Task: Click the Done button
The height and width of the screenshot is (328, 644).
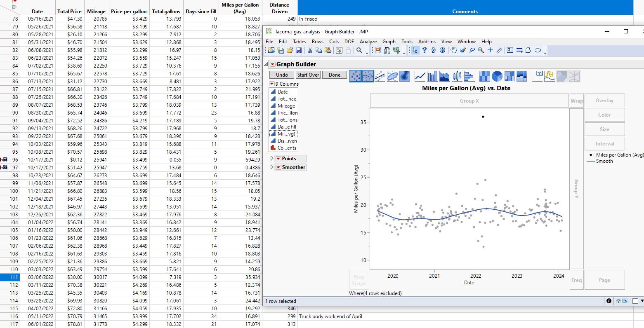Action: pyautogui.click(x=335, y=75)
